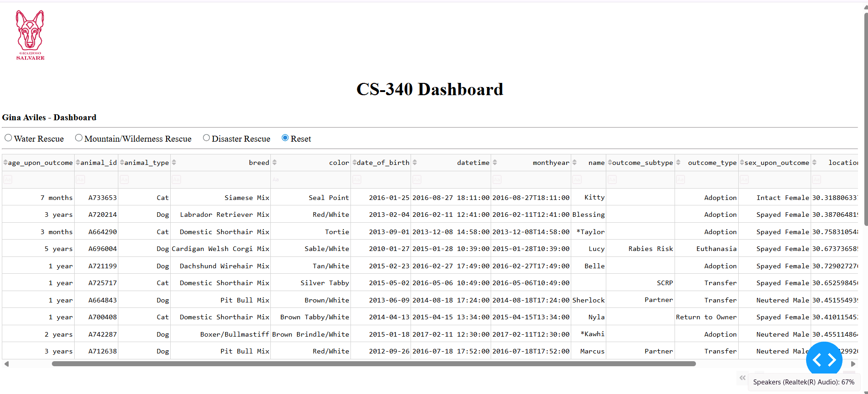Toggle Aa case match for name filter

pos(577,180)
